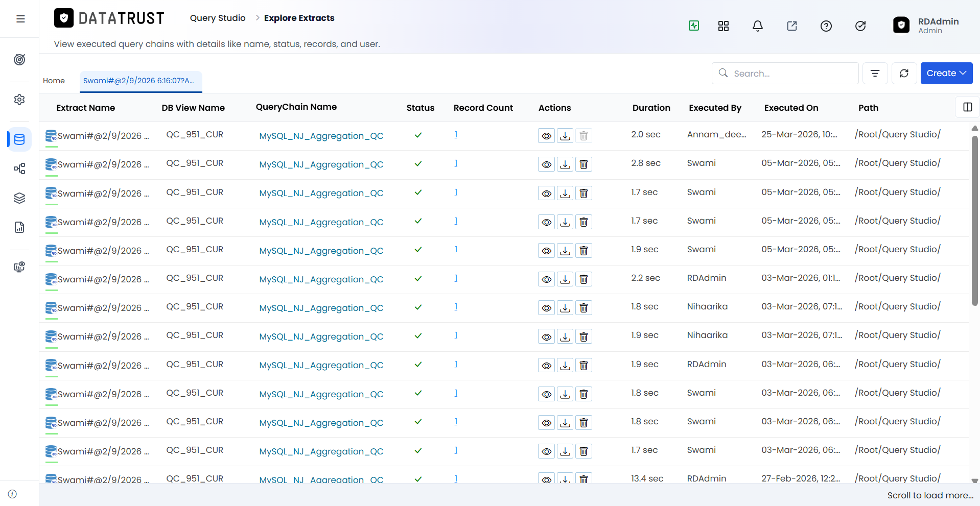Click the info icon at bottom left

[12, 494]
